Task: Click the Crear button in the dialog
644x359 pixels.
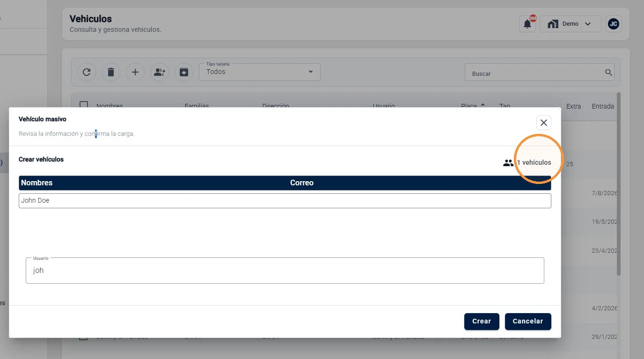Action: 482,322
